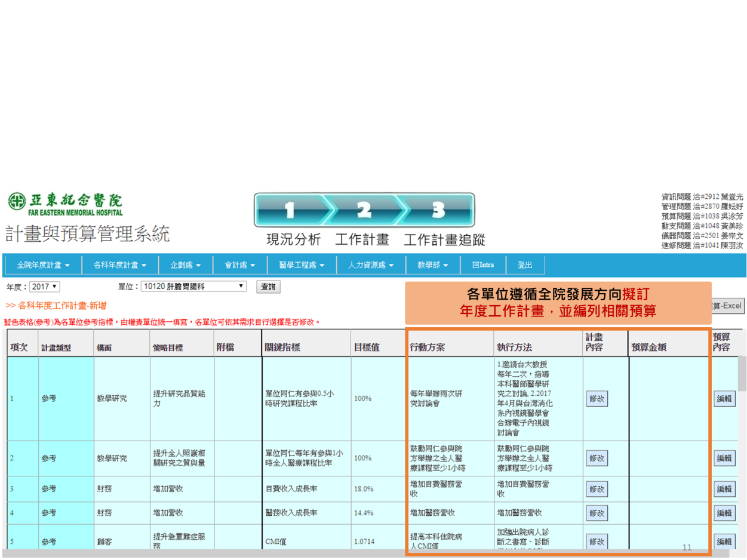Expand the 全院年度計畫 menu
The image size is (747, 560).
coord(43,265)
